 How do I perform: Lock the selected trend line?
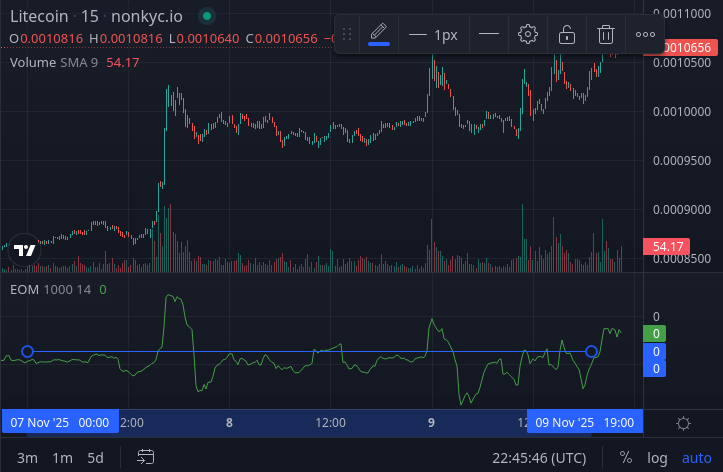567,34
